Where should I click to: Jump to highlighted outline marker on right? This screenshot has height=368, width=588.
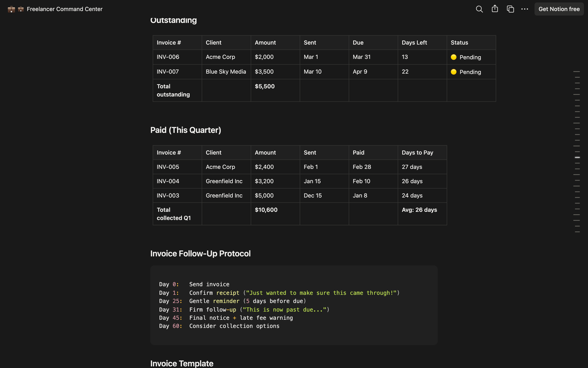(x=577, y=157)
